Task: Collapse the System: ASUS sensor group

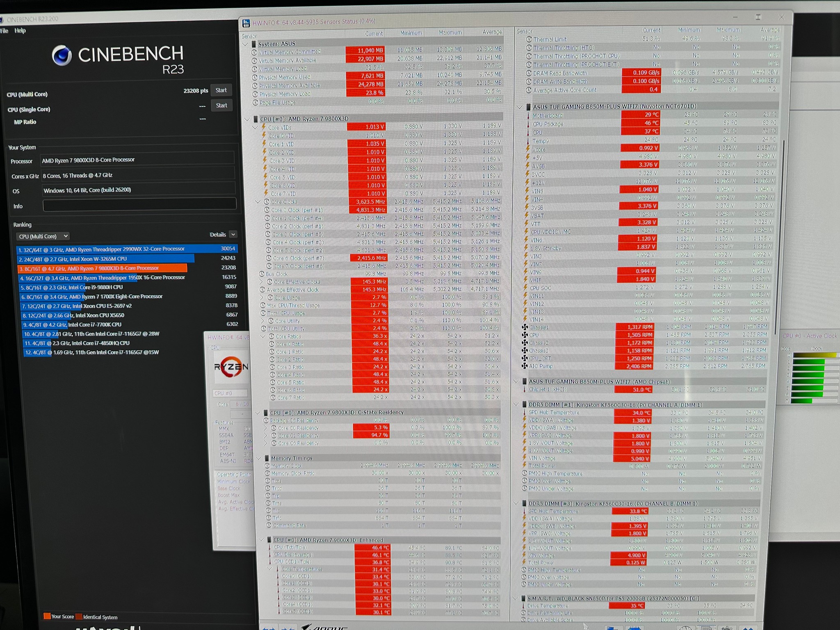Action: 245,44
